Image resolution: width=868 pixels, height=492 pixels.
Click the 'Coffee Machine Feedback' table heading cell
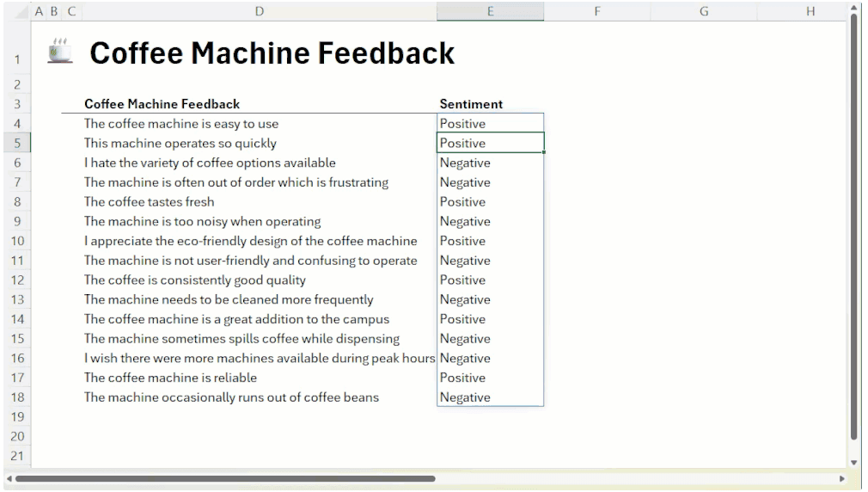259,103
